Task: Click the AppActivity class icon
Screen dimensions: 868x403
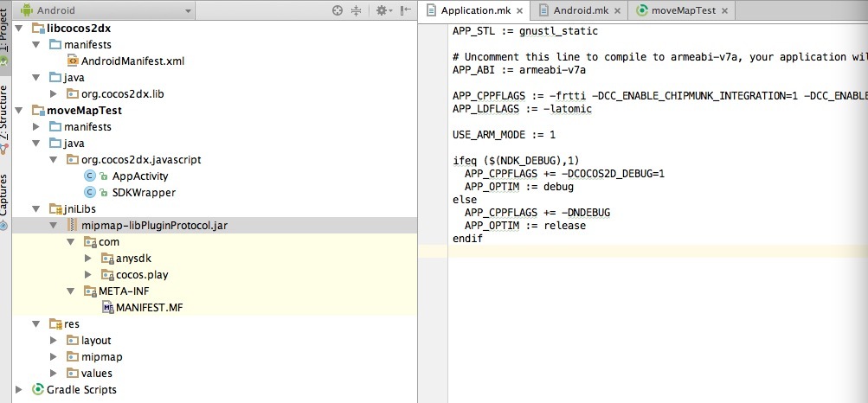Action: pos(90,176)
